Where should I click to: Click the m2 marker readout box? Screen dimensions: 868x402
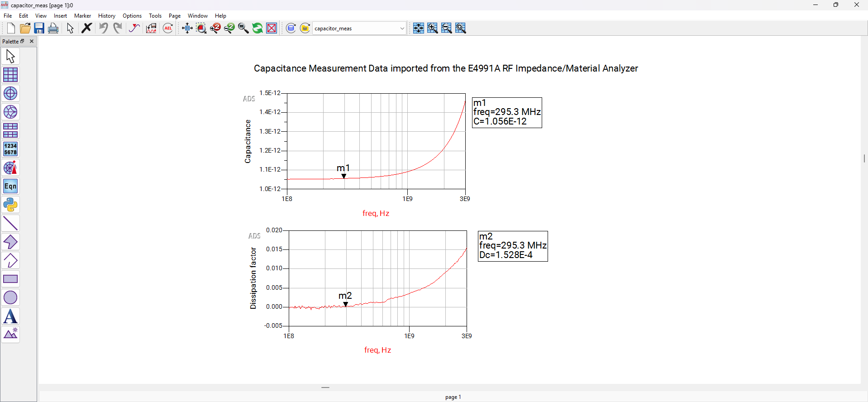point(513,246)
